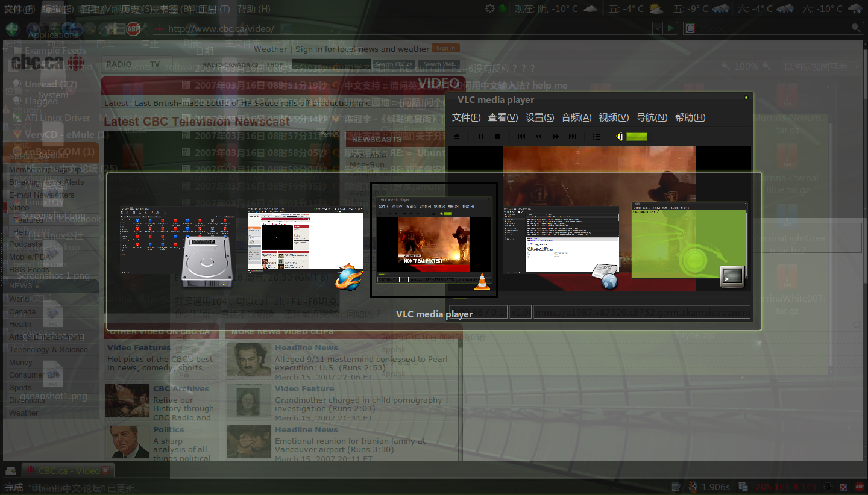868x495 pixels.
Task: Click Alleged 9/11 mastermind headline thumbnail
Action: tap(248, 360)
